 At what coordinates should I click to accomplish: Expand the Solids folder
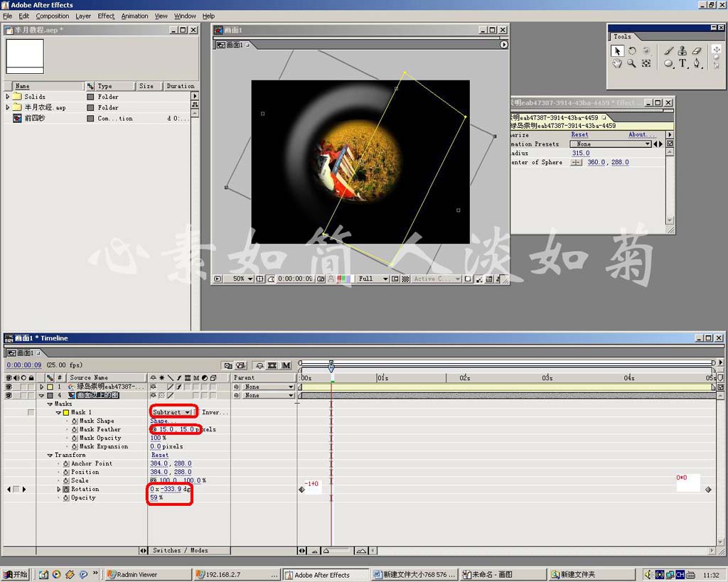tap(7, 97)
